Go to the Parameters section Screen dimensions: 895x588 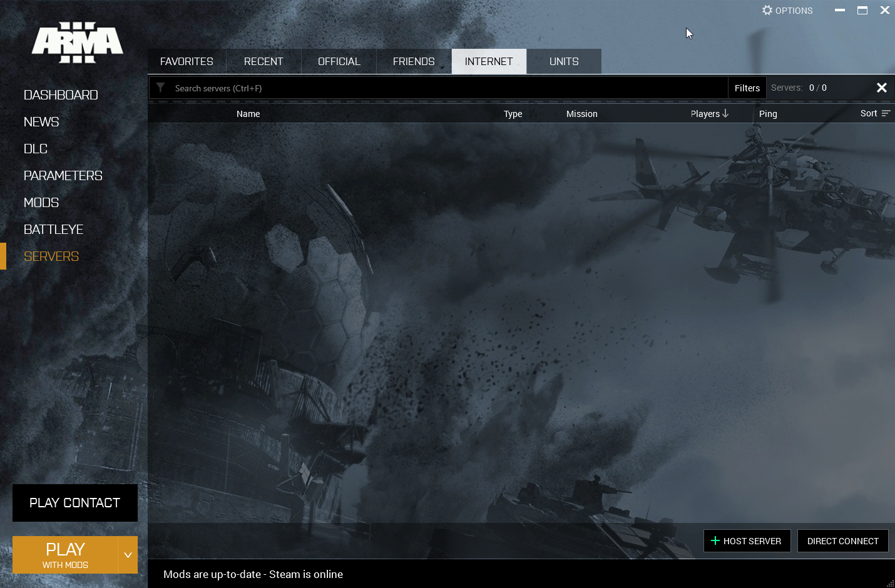pyautogui.click(x=63, y=176)
